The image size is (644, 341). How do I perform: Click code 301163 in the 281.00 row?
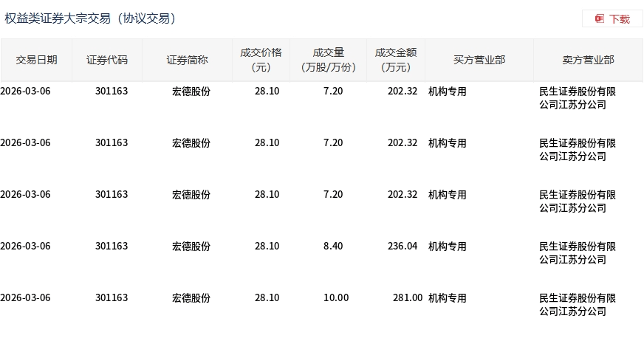(112, 298)
